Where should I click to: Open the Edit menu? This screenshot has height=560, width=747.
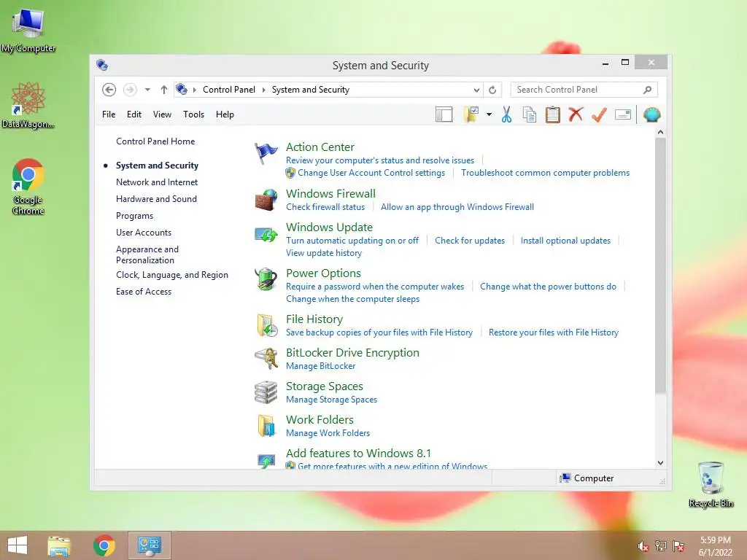coord(134,114)
